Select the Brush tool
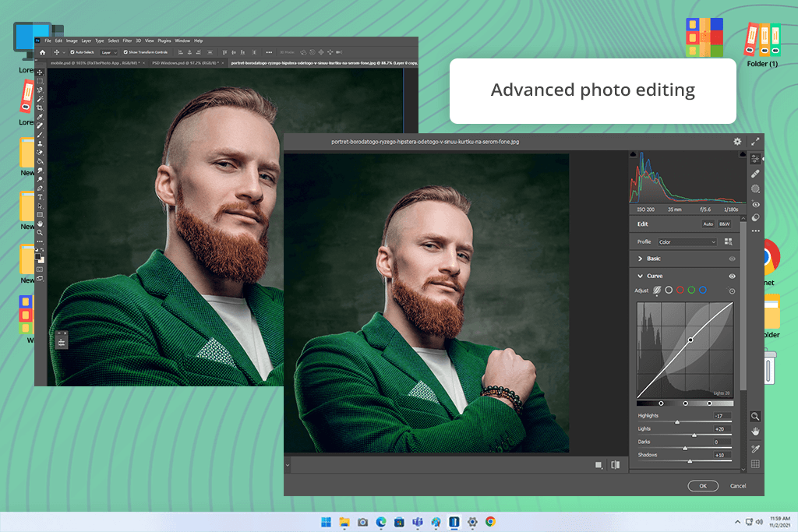 [40, 134]
